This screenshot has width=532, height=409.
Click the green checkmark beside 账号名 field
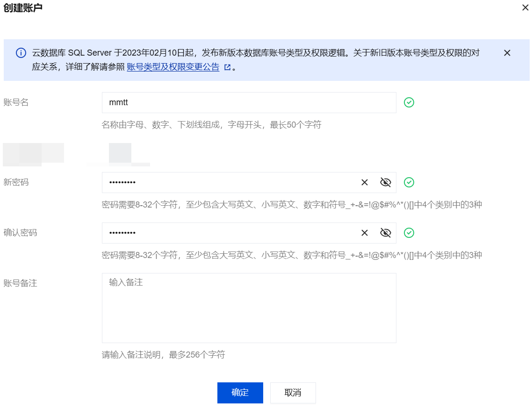click(409, 102)
